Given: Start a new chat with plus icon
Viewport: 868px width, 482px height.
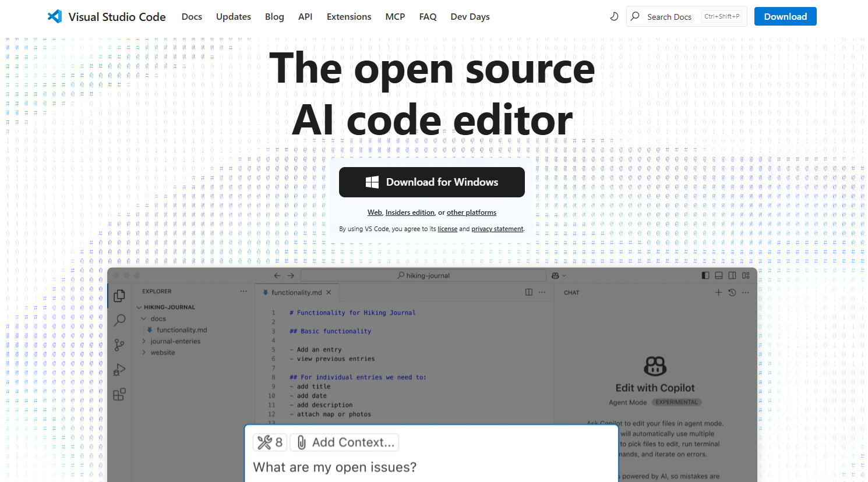Looking at the screenshot, I should 718,292.
